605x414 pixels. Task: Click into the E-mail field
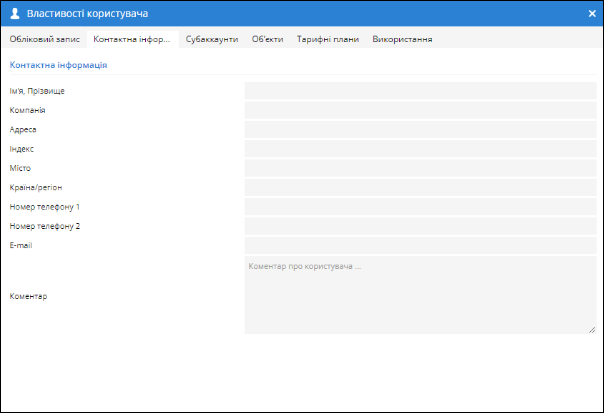click(x=421, y=245)
